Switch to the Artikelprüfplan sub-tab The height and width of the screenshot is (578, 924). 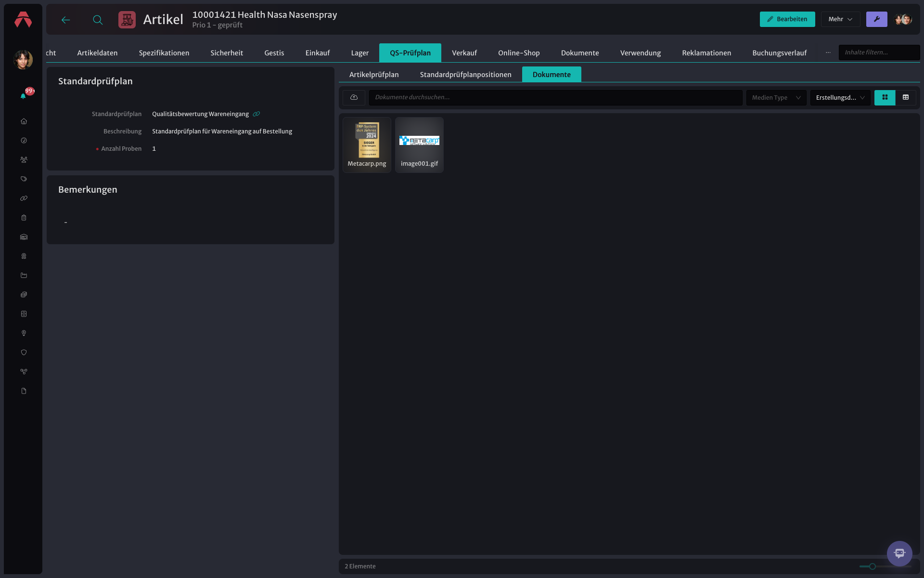tap(374, 75)
